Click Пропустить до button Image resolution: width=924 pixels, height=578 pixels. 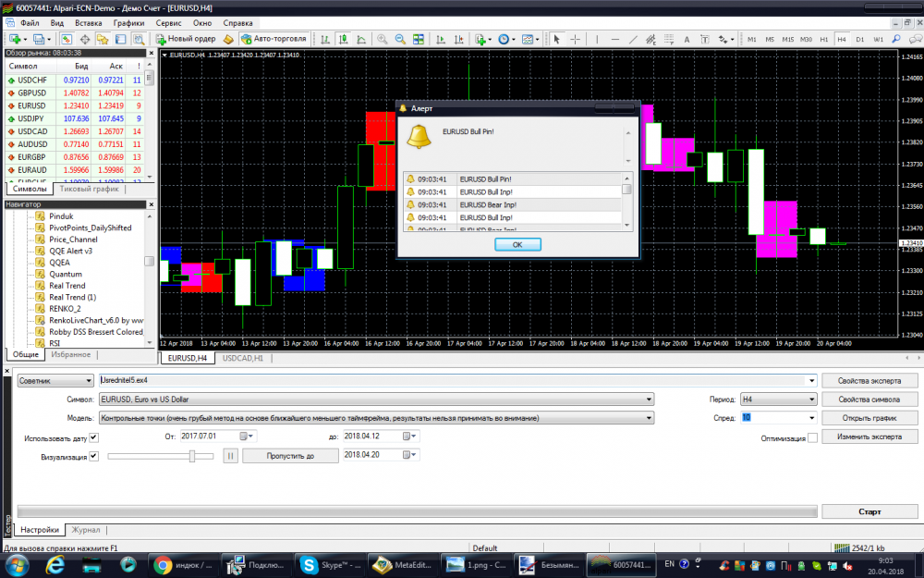(x=290, y=455)
